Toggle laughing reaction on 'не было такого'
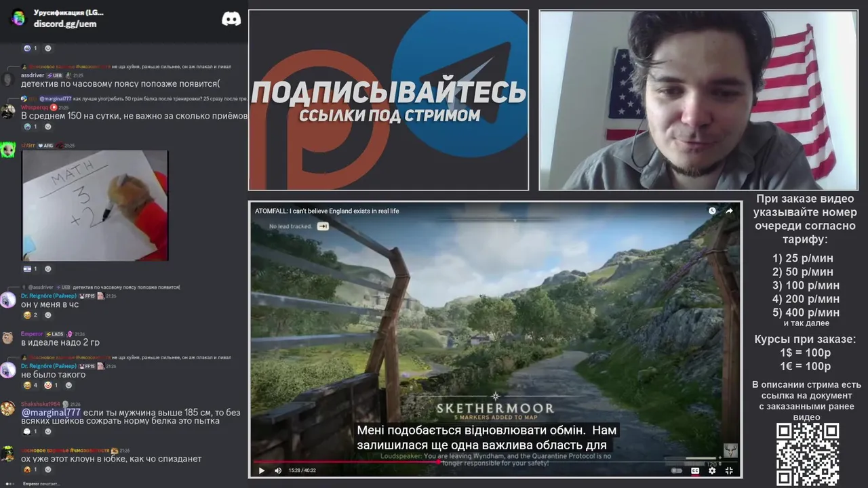The width and height of the screenshot is (868, 488). (x=31, y=385)
